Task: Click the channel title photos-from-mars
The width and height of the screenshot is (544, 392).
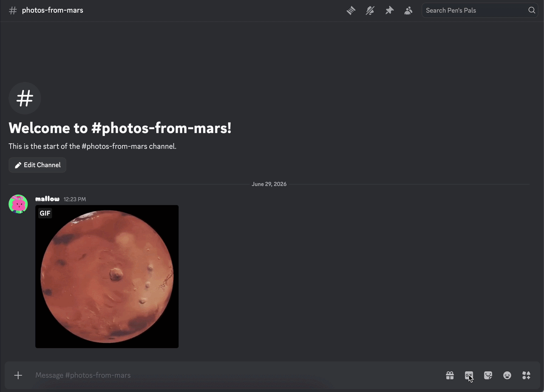Action: click(x=53, y=10)
